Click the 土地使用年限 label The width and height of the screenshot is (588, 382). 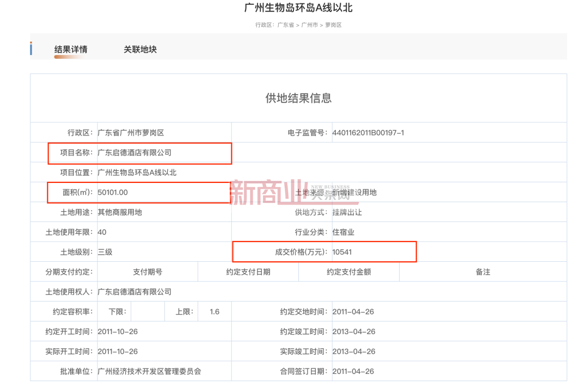69,232
